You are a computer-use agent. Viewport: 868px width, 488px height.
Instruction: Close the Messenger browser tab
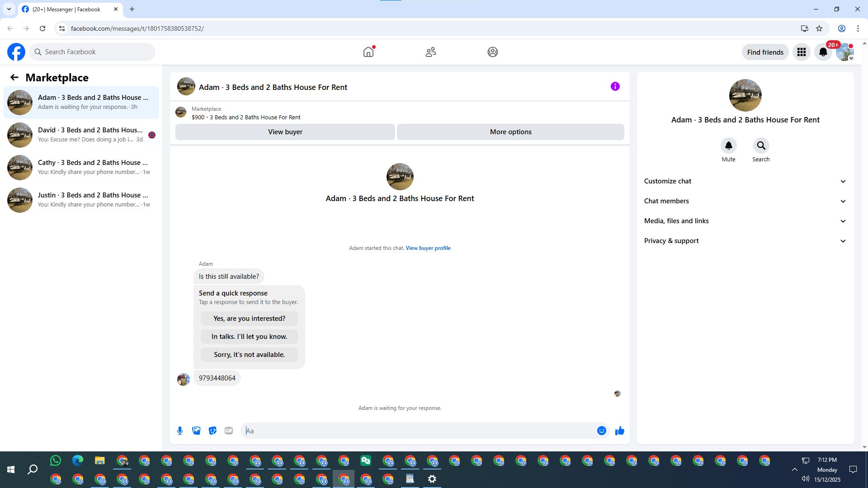click(x=116, y=9)
